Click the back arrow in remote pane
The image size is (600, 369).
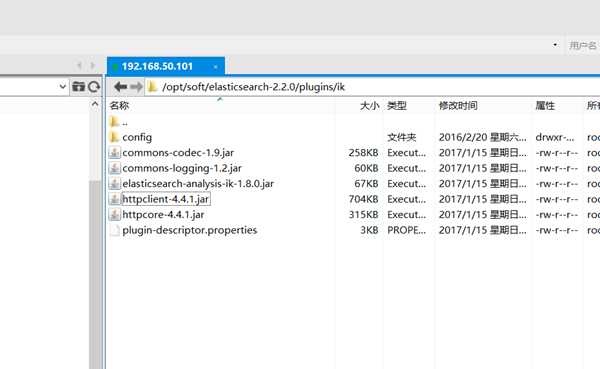pyautogui.click(x=121, y=87)
